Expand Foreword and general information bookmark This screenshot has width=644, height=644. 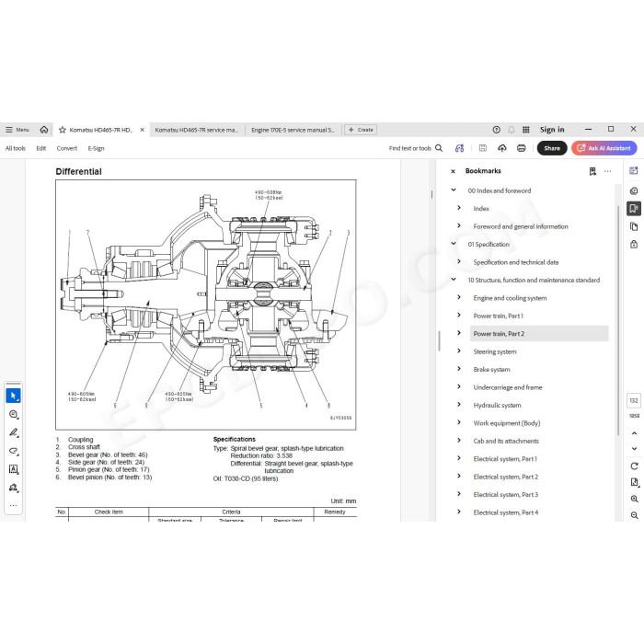coord(459,226)
